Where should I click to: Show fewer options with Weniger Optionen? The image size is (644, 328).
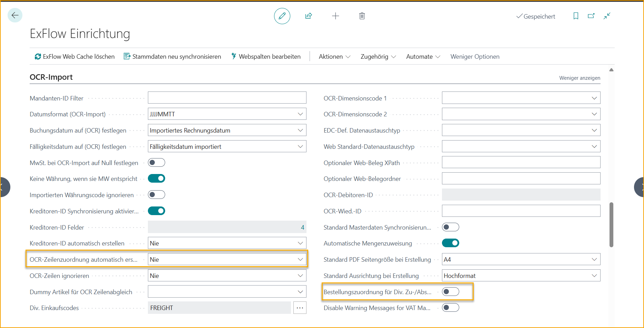(475, 56)
